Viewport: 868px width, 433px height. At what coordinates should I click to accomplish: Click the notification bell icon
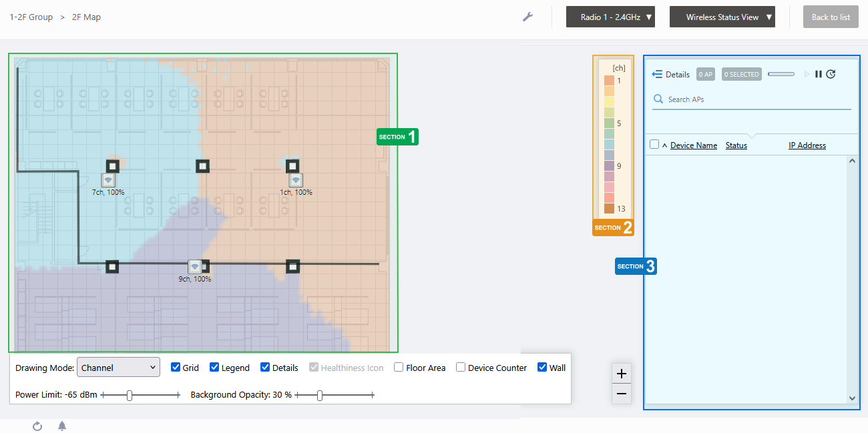coord(62,426)
